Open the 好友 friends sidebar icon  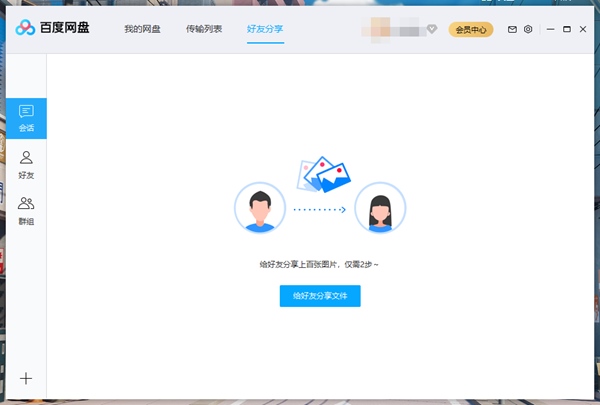tap(26, 165)
